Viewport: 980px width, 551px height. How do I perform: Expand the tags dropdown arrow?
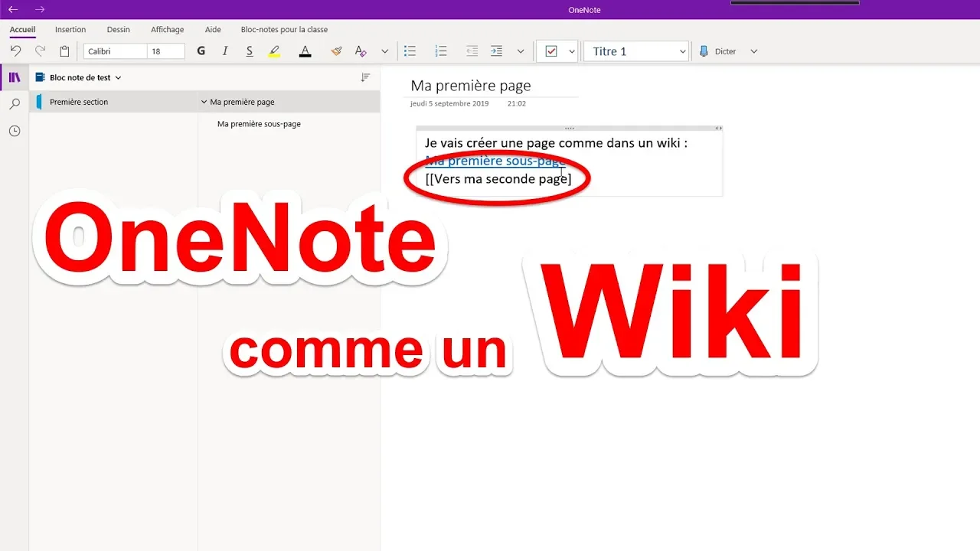point(571,51)
